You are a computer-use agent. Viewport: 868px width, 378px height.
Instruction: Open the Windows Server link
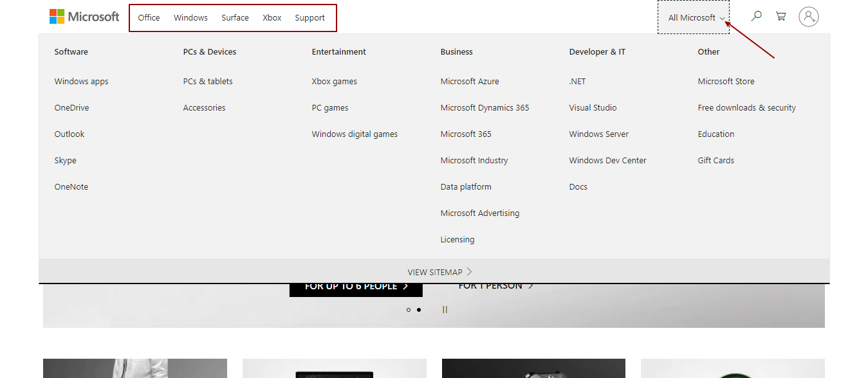[x=598, y=134]
